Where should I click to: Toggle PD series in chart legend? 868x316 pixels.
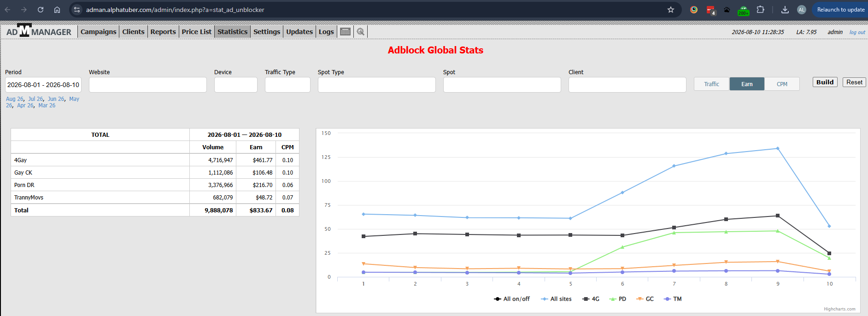pos(618,299)
